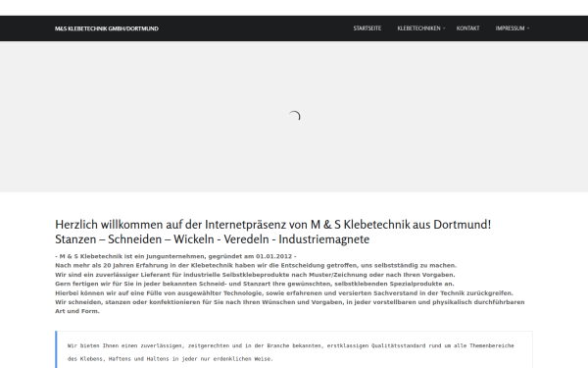Click the words 'Art und Form.'
The height and width of the screenshot is (368, 588).
[x=77, y=311]
